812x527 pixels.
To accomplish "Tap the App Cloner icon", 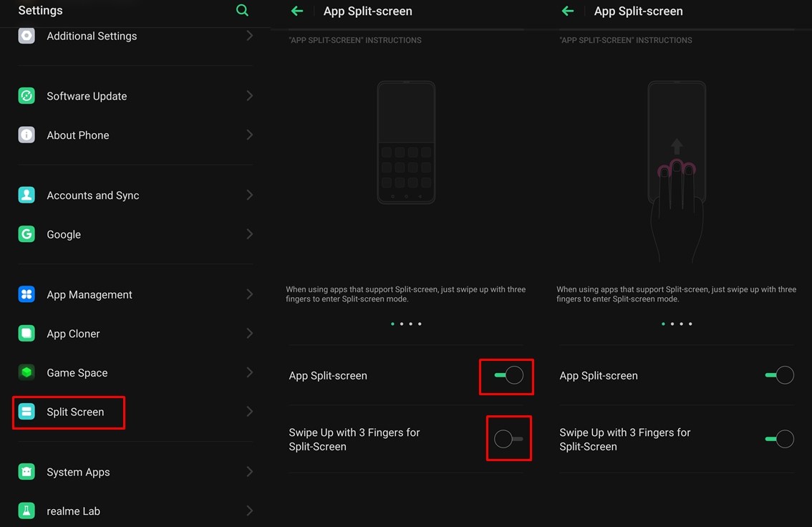I will (26, 334).
